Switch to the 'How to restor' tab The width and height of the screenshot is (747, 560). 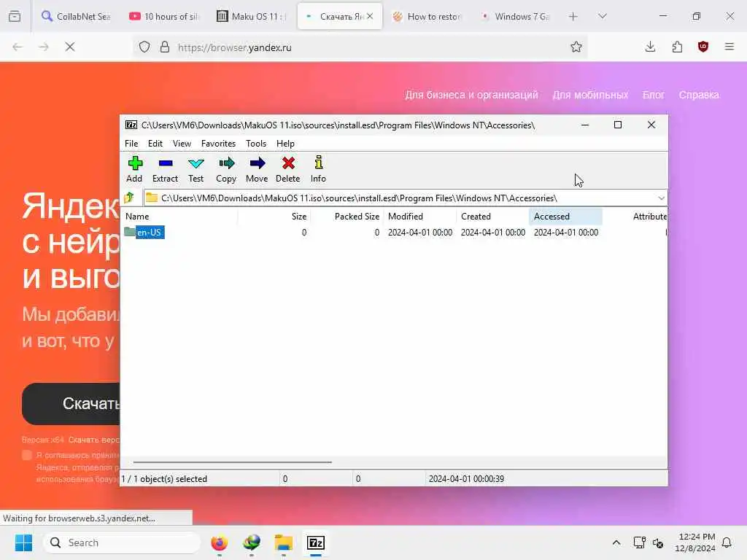point(427,17)
